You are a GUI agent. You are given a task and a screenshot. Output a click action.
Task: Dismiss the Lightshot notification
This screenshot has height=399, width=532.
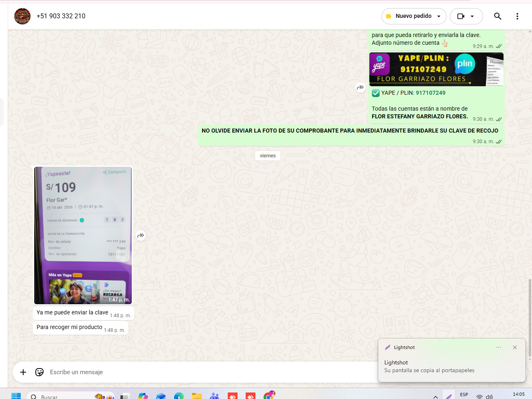(515, 347)
